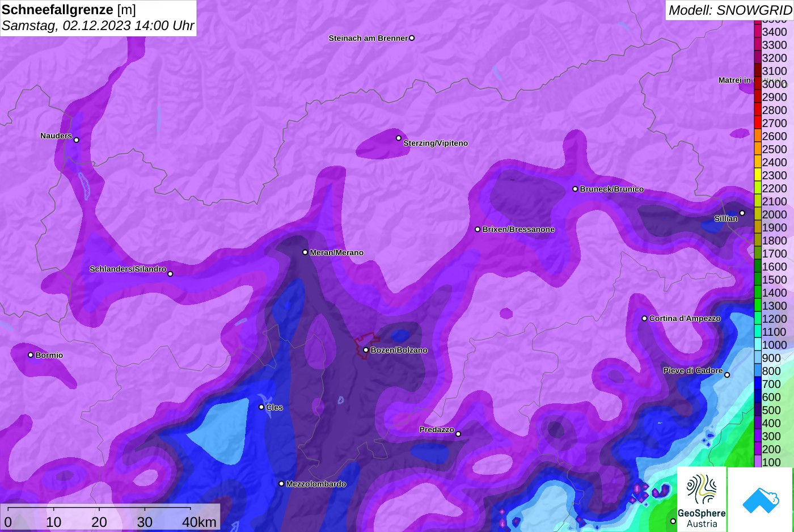Click the Sterzing/Vipiteno location marker dot
Screen dimensions: 794x532
pyautogui.click(x=399, y=138)
